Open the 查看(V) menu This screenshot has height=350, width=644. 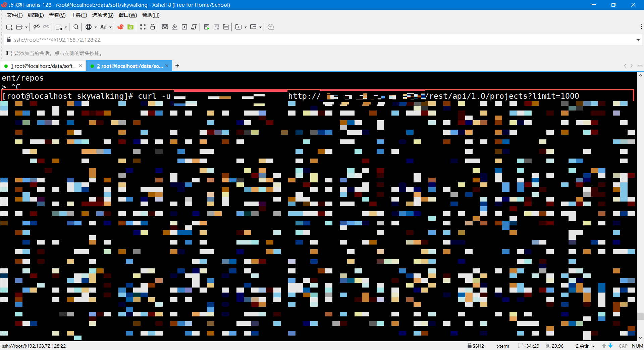coord(57,15)
